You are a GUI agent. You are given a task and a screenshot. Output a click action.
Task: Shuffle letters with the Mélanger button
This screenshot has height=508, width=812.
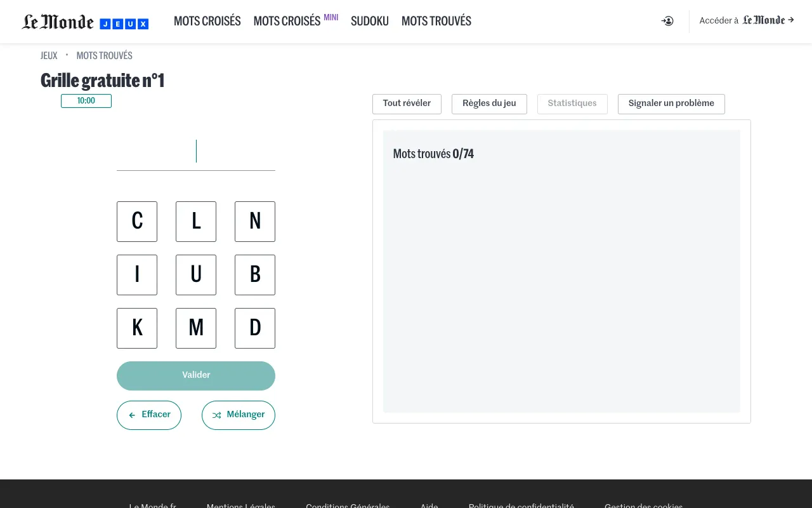[x=239, y=415]
